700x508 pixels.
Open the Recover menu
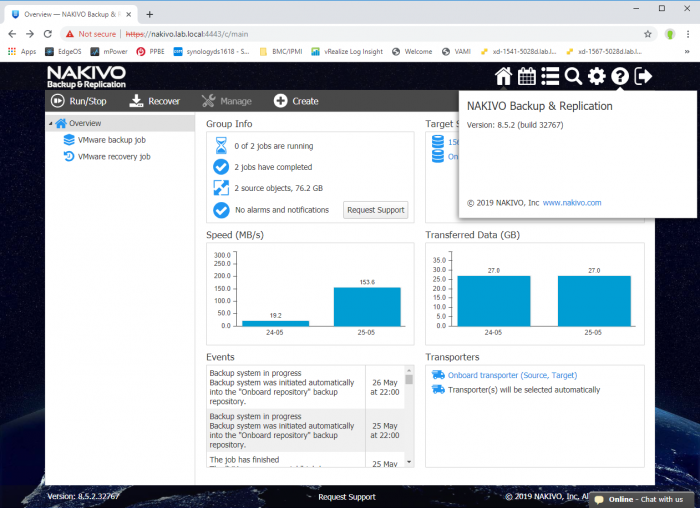pyautogui.click(x=154, y=101)
